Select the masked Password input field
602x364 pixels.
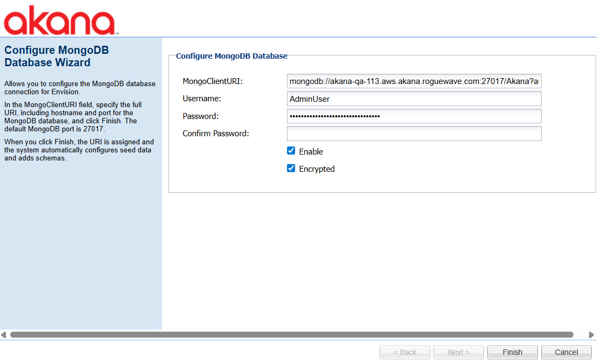(x=414, y=116)
